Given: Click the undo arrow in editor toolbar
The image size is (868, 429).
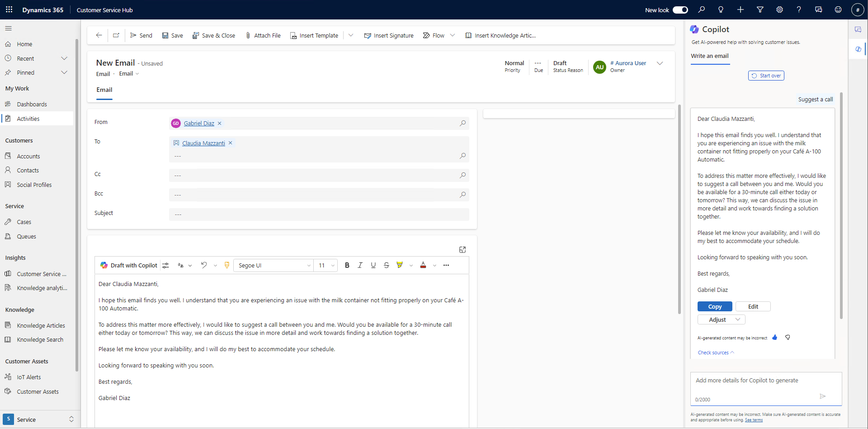Looking at the screenshot, I should [204, 265].
